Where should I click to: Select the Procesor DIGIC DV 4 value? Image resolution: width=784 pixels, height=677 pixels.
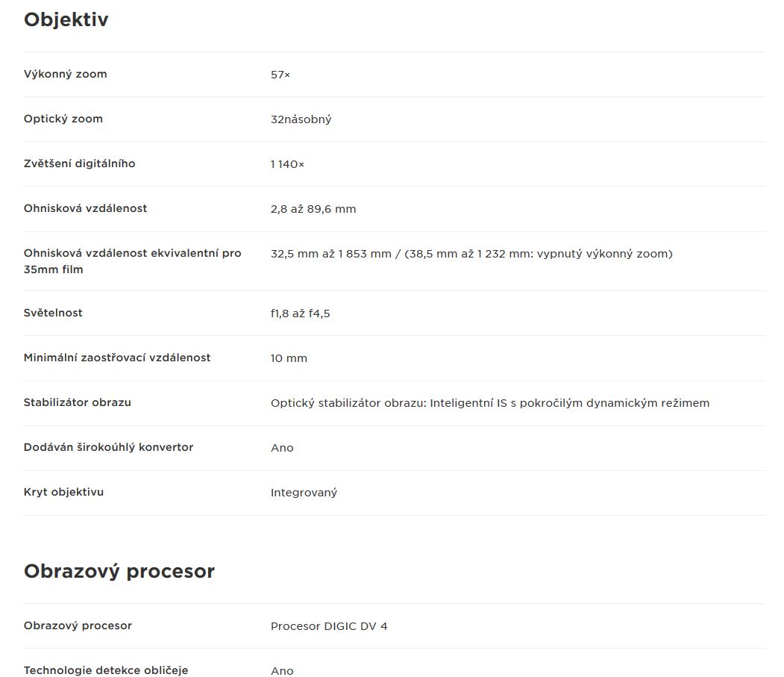tap(329, 626)
